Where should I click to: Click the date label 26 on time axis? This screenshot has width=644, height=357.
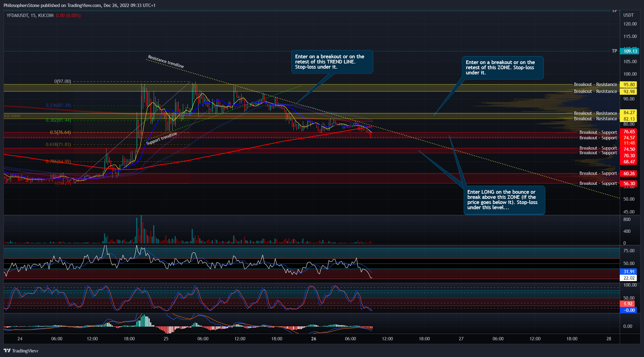314,339
